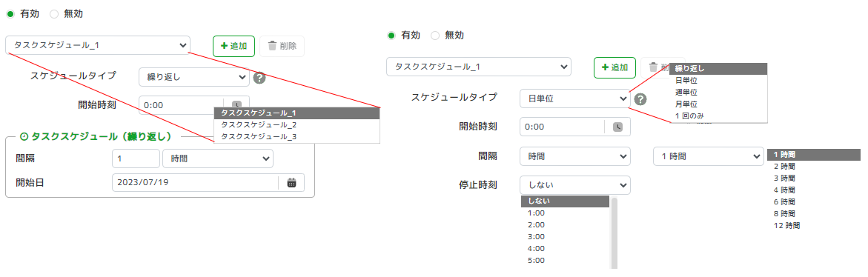
Task: Open the 停止時刻 dropdown showing しない
Action: [x=575, y=184]
